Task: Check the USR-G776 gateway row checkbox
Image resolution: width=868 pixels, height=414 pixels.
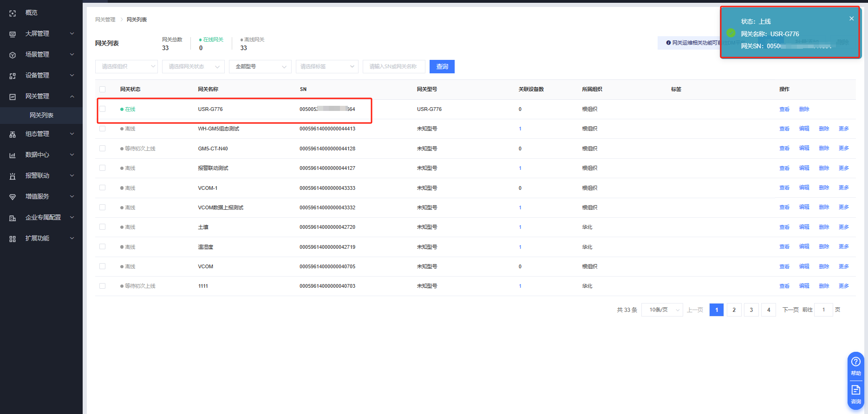Action: tap(103, 109)
